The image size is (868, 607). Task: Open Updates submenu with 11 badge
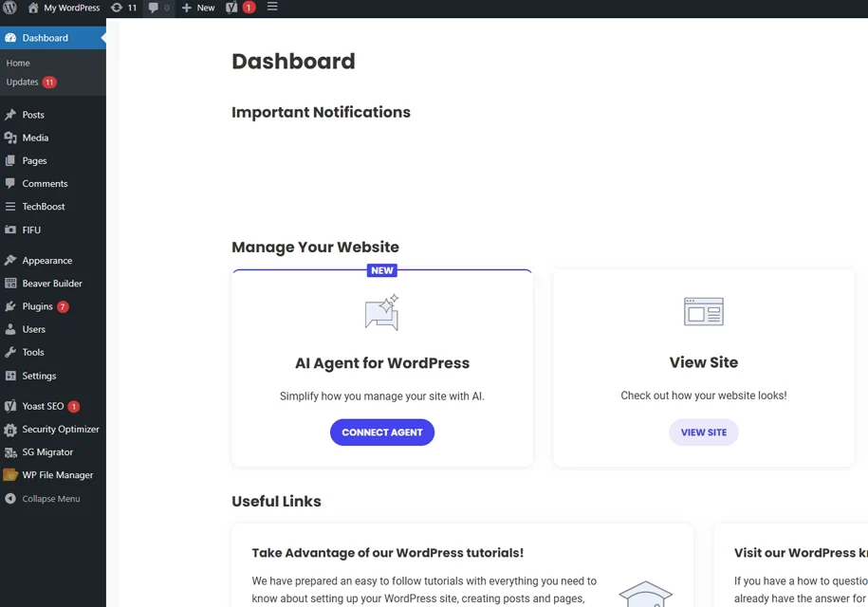pos(31,82)
